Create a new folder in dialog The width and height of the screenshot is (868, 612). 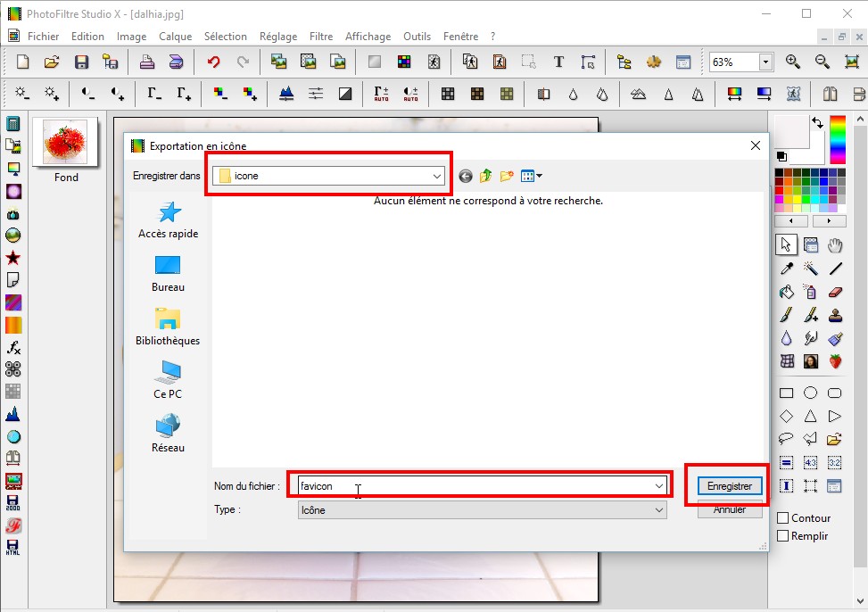tap(507, 176)
